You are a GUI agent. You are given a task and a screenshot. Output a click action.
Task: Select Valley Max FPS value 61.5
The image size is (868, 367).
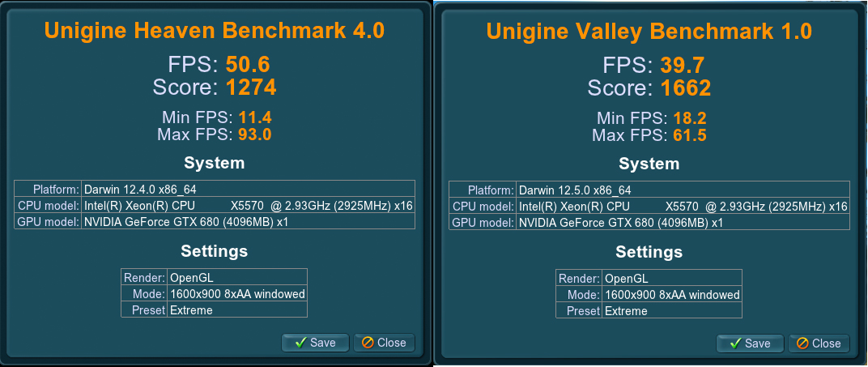point(689,135)
